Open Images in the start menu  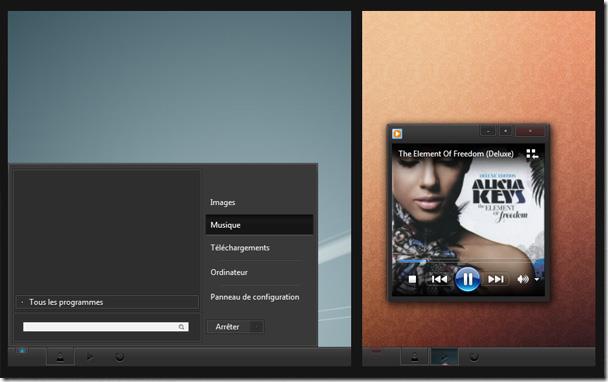(x=223, y=202)
